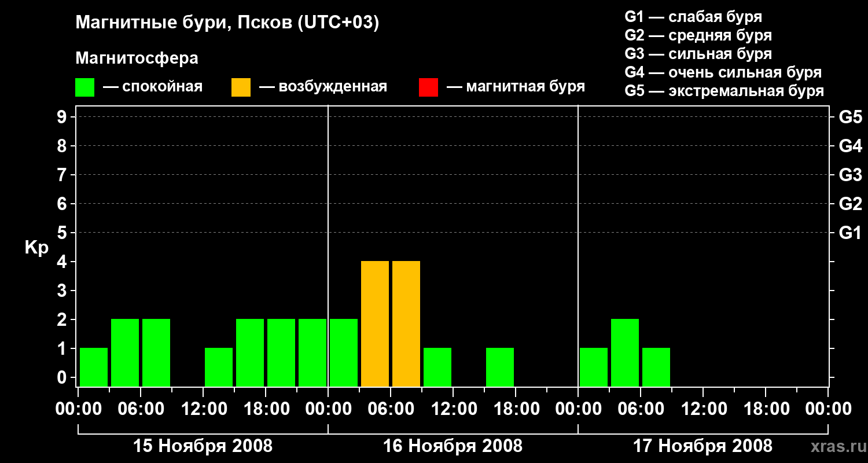868x463 pixels.
Task: Click the green bar for 21:00–00:00 on 15 November
Action: (312, 352)
